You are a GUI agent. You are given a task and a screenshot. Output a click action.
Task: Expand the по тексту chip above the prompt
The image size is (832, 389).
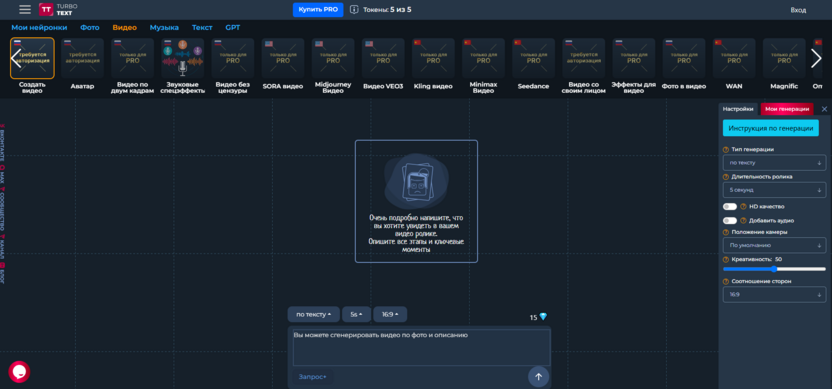tap(314, 314)
